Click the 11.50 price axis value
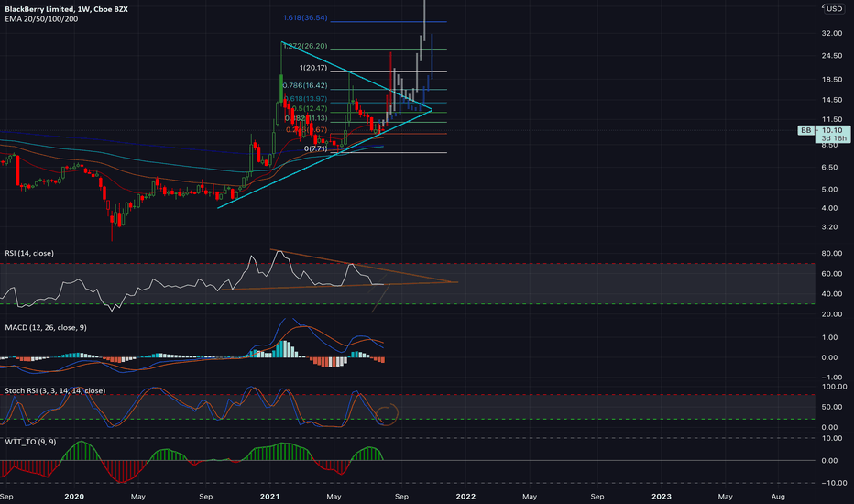854x504 pixels. (x=832, y=119)
